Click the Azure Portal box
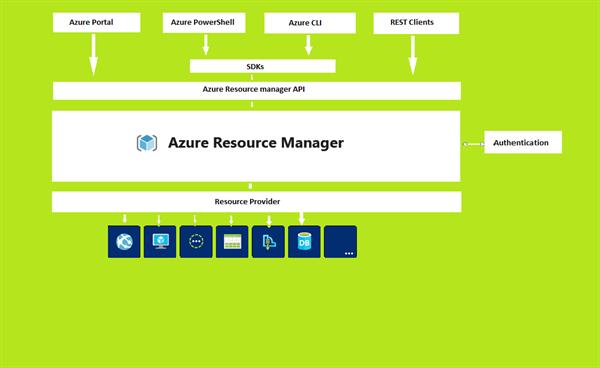Image resolution: width=600 pixels, height=368 pixels. pyautogui.click(x=96, y=22)
